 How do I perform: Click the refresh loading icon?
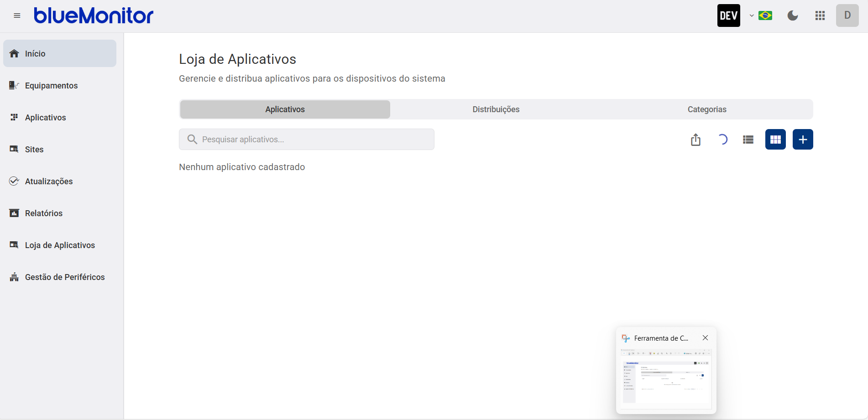(x=722, y=140)
